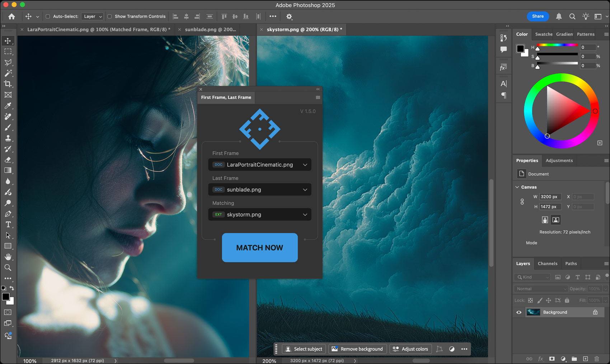Choose the Hand tool
This screenshot has width=610, height=364.
(x=8, y=257)
